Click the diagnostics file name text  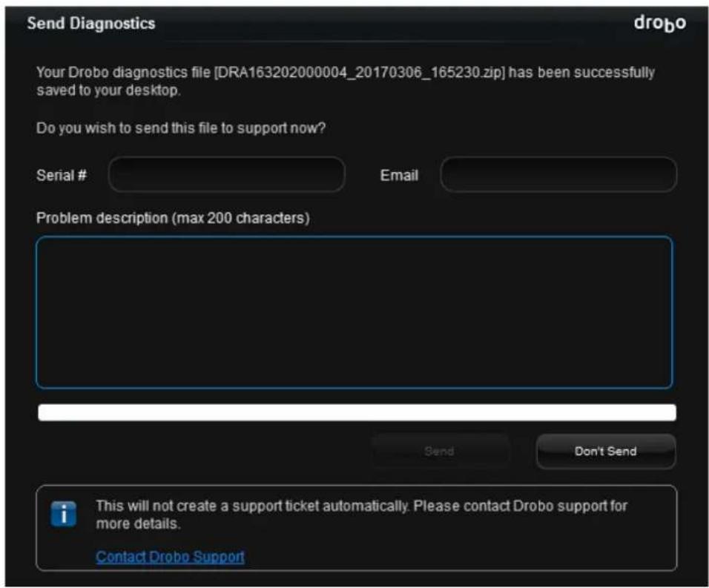pos(360,73)
